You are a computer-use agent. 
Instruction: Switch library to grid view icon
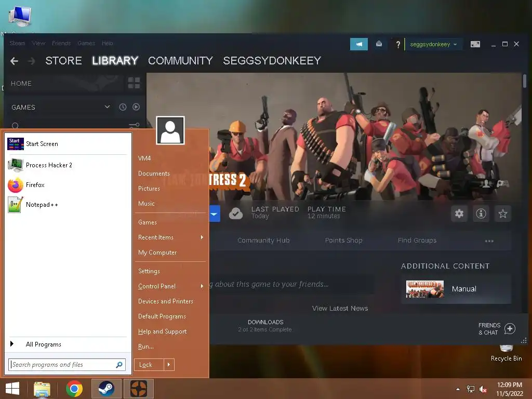point(134,83)
